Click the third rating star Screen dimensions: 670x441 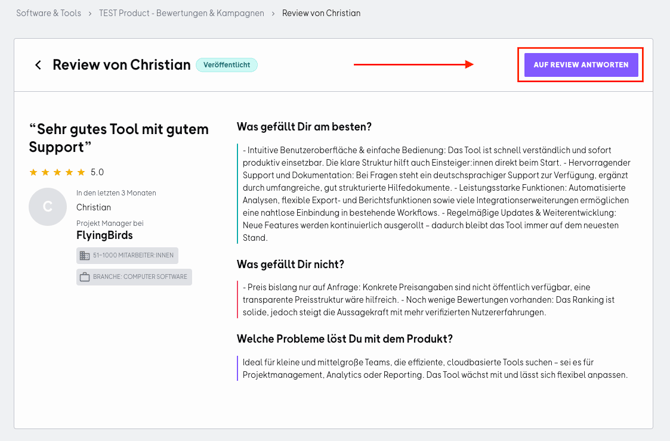click(57, 172)
